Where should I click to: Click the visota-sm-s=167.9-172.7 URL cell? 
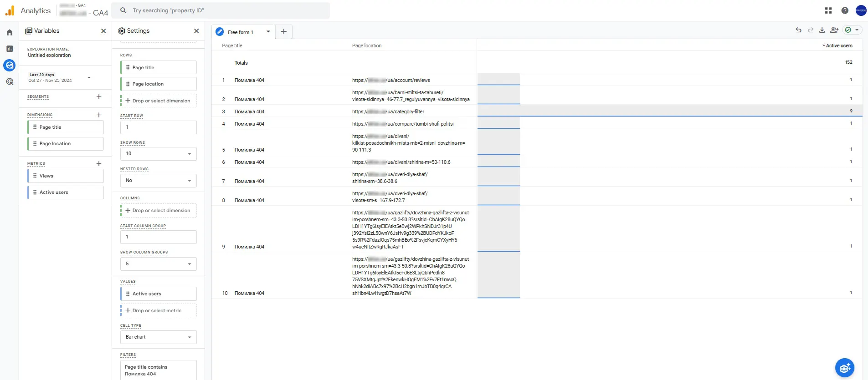[x=390, y=197]
